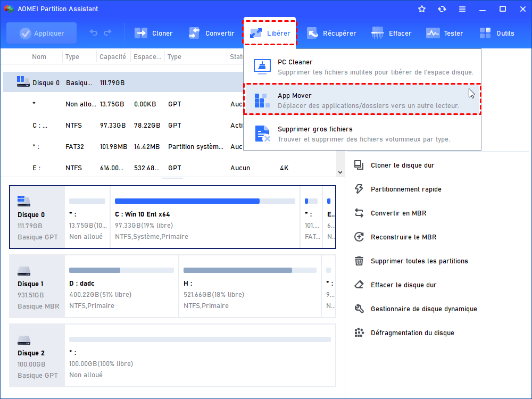
Task: Select the 100.00GB unallocated block on Disque 2
Action: 200,355
